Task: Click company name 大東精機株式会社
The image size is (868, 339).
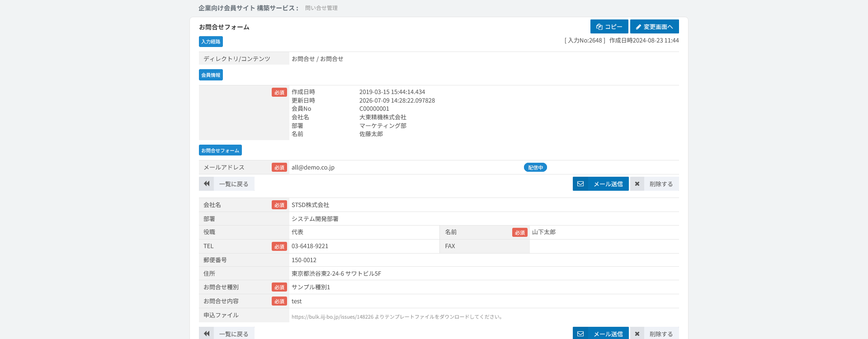Action: pyautogui.click(x=383, y=117)
